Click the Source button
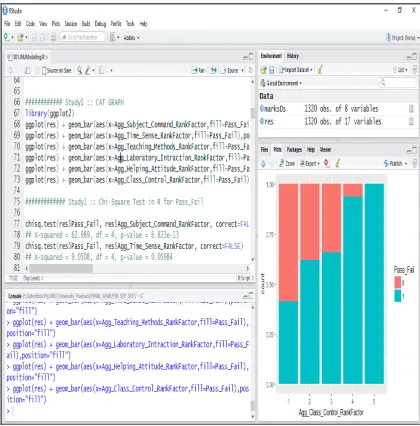 coord(230,70)
